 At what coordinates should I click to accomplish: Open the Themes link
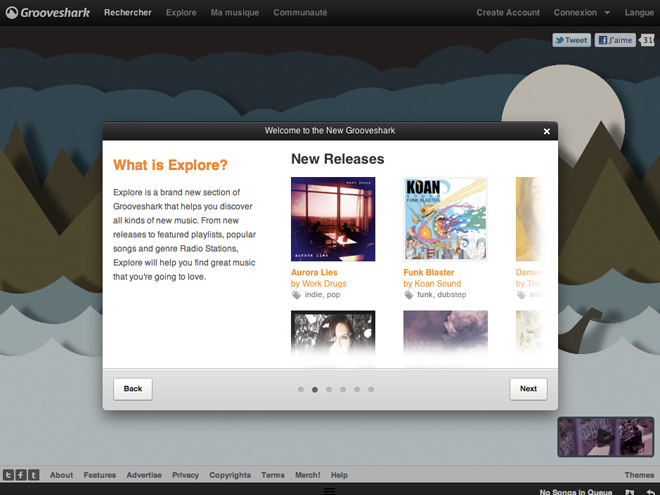(639, 475)
